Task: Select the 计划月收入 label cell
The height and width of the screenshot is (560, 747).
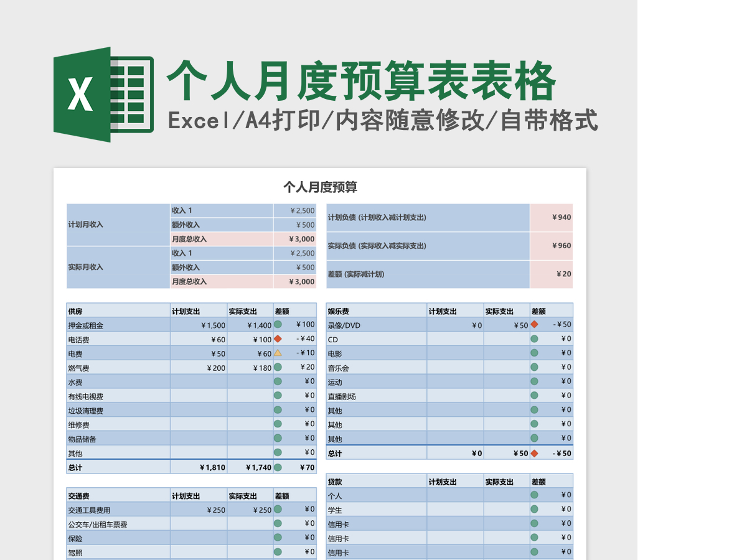Action: [x=118, y=225]
